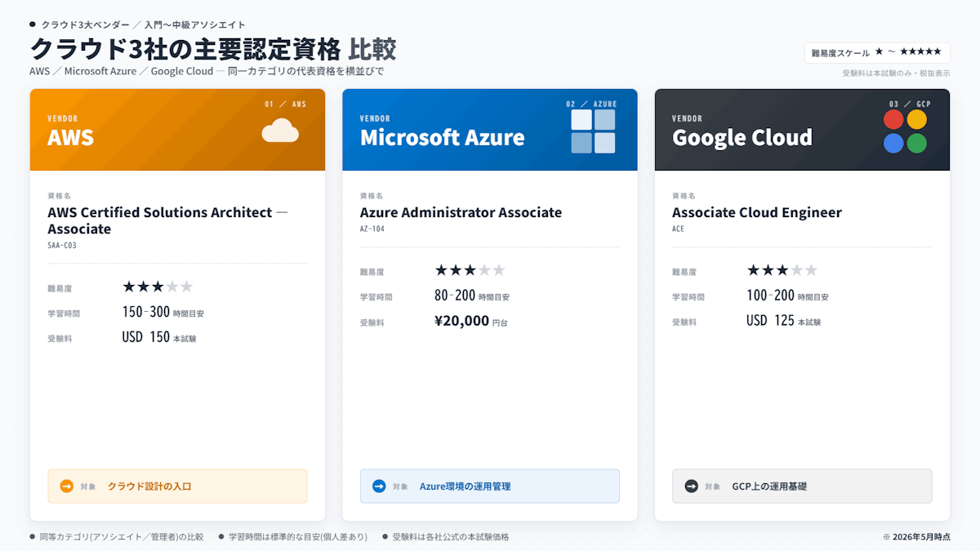This screenshot has height=551, width=980.
Task: Click the 100-200 study hours value
Action: click(770, 295)
